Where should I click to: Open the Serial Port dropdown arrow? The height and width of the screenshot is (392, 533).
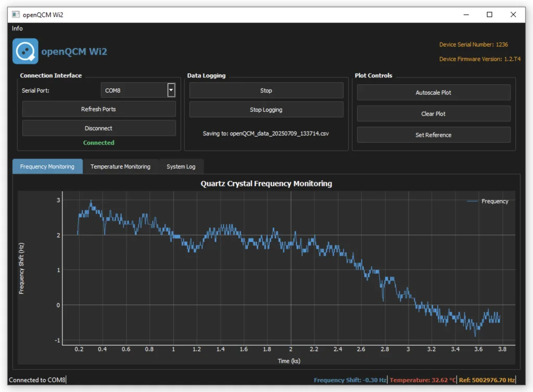(171, 90)
